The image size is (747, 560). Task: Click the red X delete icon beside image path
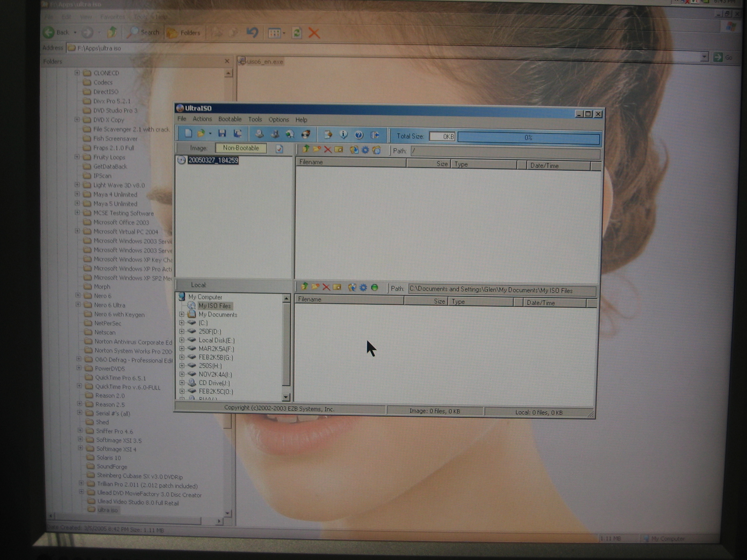tap(327, 150)
